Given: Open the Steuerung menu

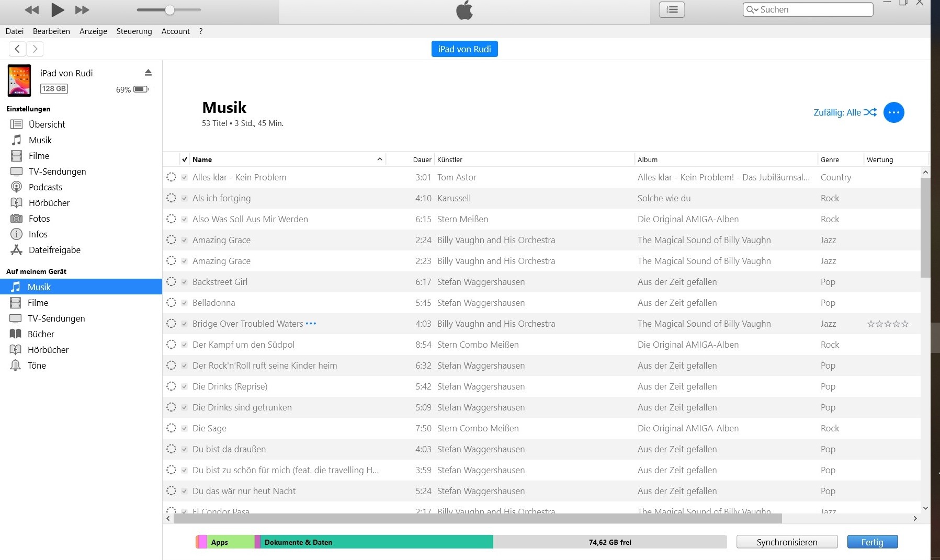Looking at the screenshot, I should (134, 31).
